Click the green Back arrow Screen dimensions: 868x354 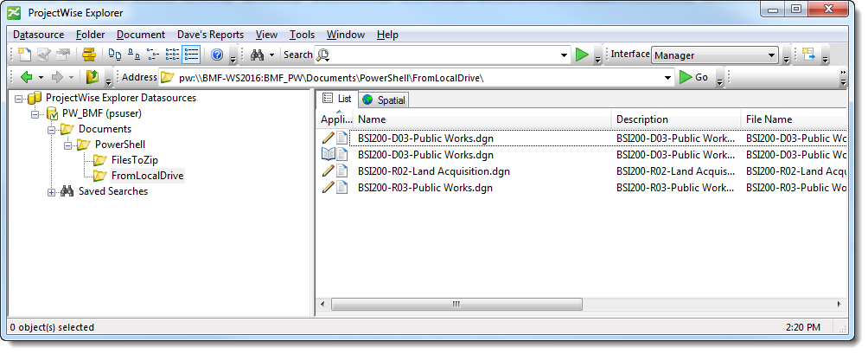tap(26, 77)
